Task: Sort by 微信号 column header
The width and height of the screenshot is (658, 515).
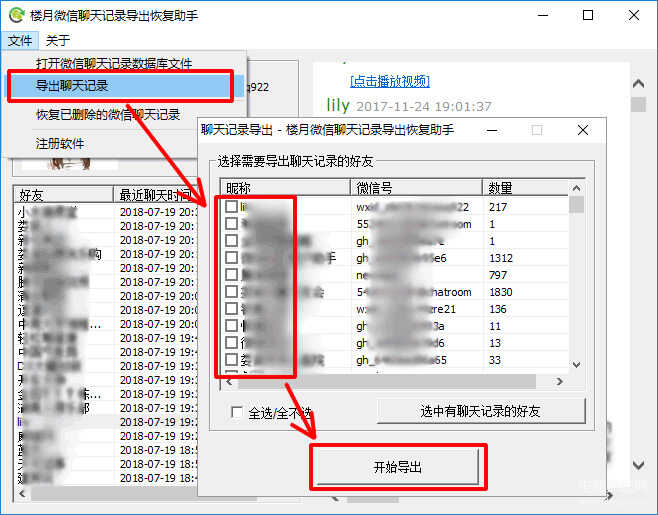Action: (x=416, y=188)
